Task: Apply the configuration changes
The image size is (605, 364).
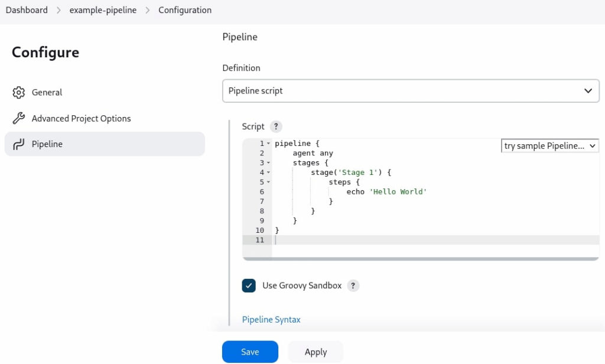Action: coord(315,351)
